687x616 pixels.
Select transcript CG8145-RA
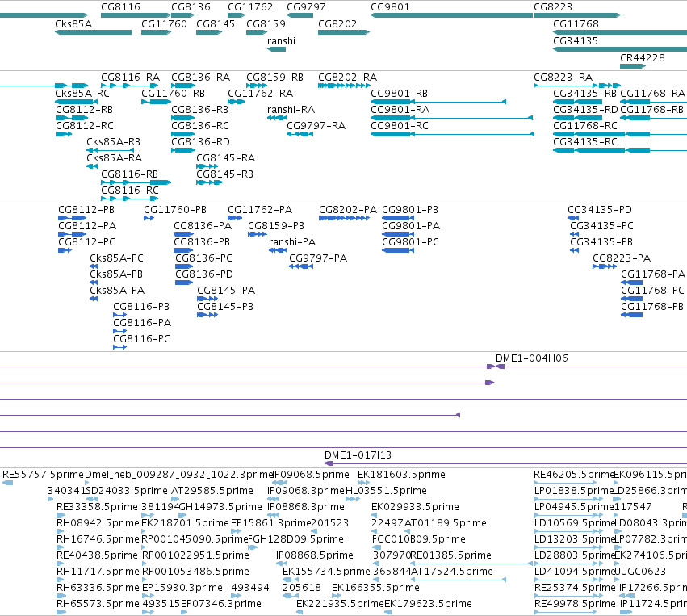tap(207, 166)
